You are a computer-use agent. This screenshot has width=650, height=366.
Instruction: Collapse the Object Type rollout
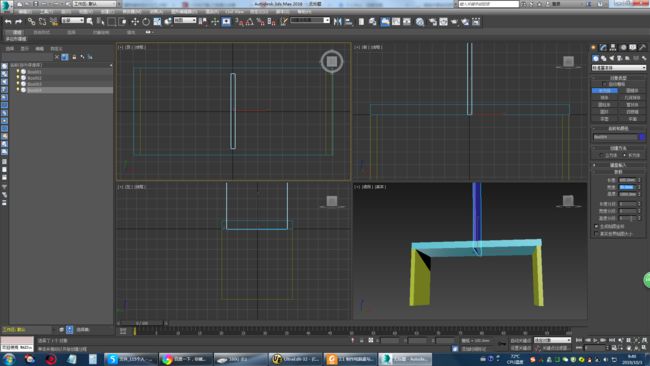click(618, 78)
